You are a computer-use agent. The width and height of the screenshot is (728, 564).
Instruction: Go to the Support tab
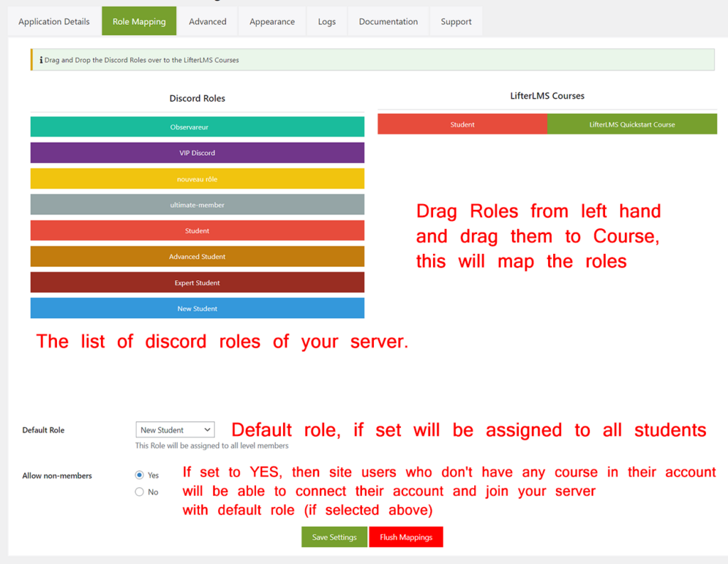pos(456,21)
